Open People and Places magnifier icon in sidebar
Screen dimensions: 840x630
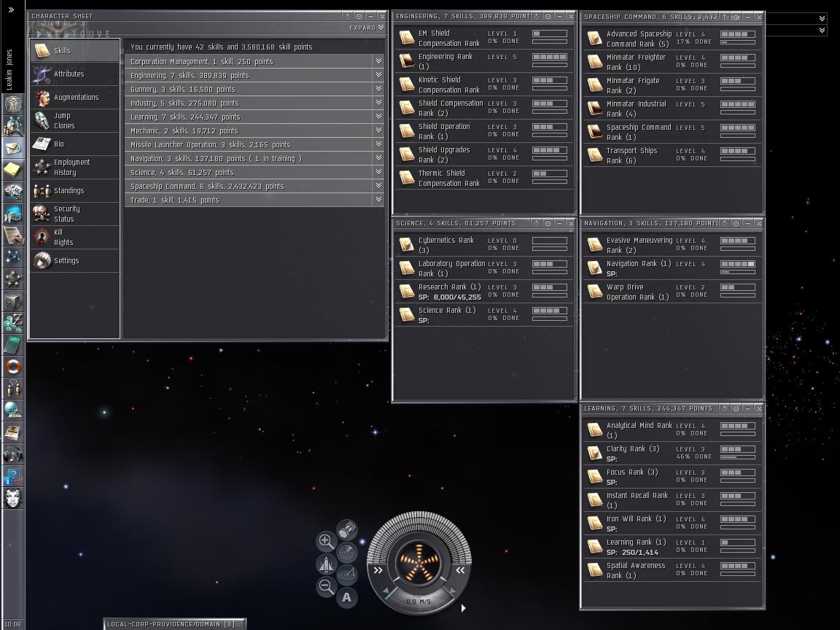coord(13,125)
